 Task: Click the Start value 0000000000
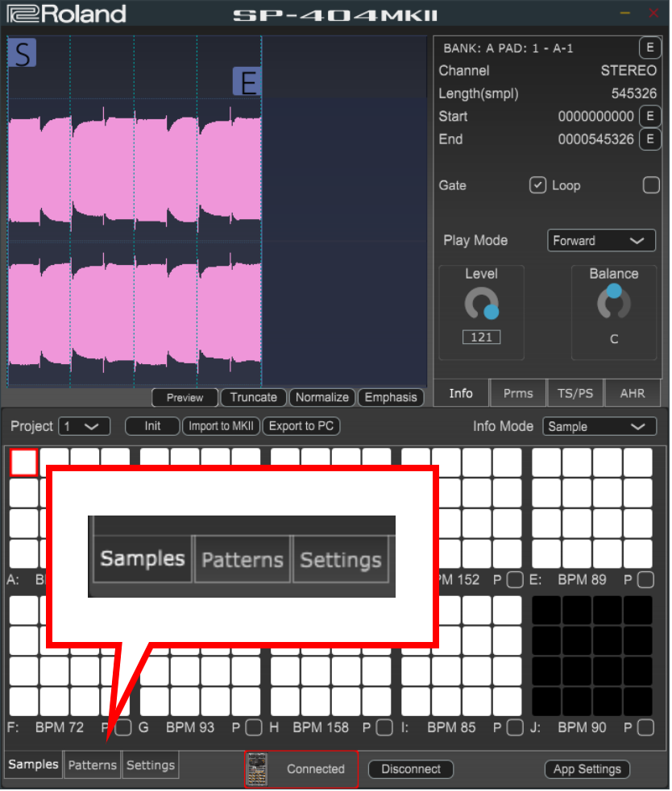(x=597, y=117)
